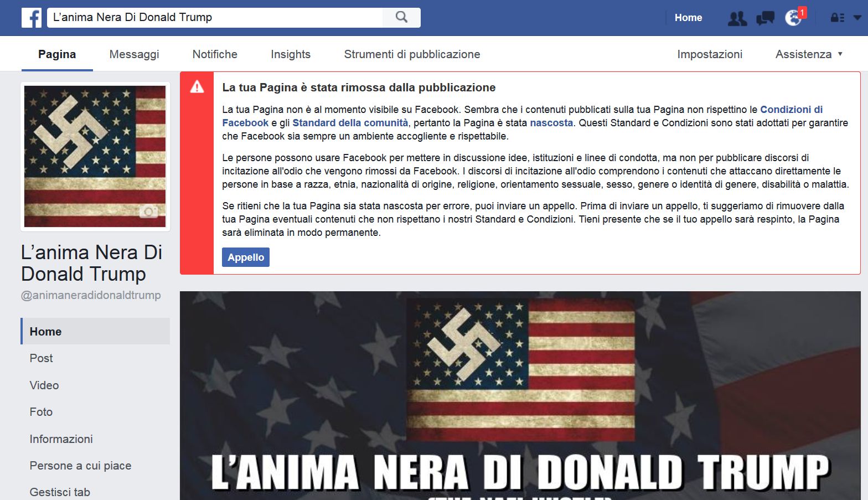Expand the account menu arrow in top bar
This screenshot has width=868, height=500.
pos(857,18)
